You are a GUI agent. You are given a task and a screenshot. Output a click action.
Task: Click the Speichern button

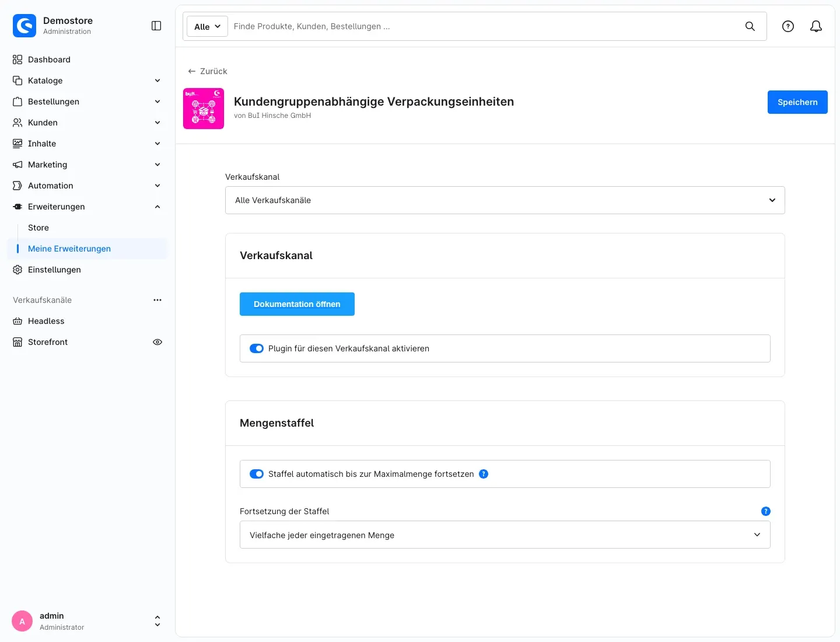(x=797, y=102)
